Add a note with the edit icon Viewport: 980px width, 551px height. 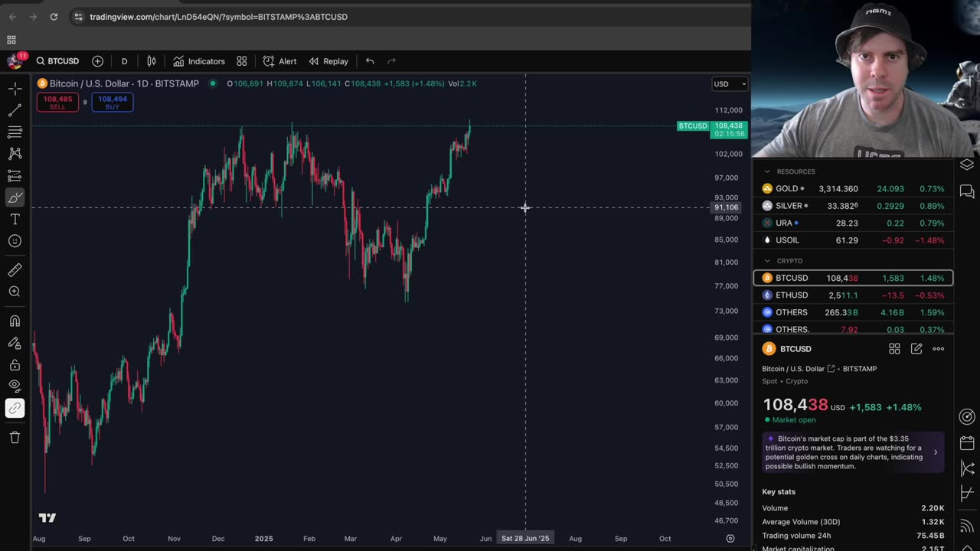tap(916, 349)
